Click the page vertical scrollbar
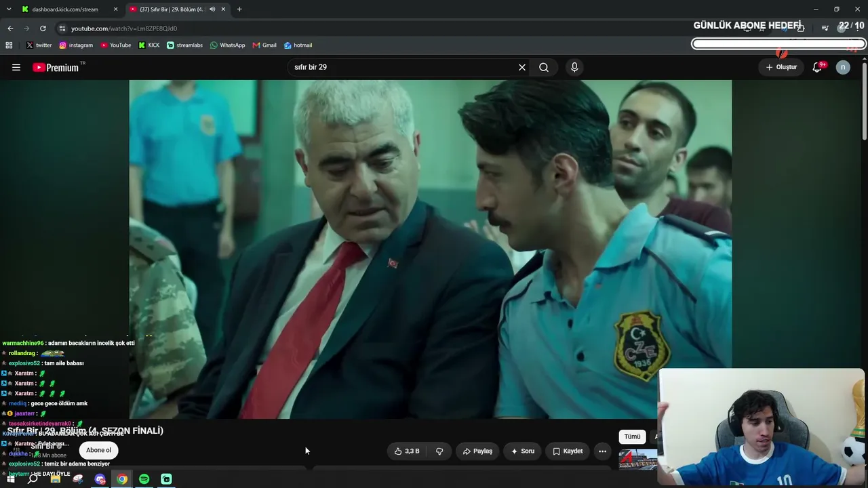Image resolution: width=868 pixels, height=488 pixels. click(x=865, y=102)
